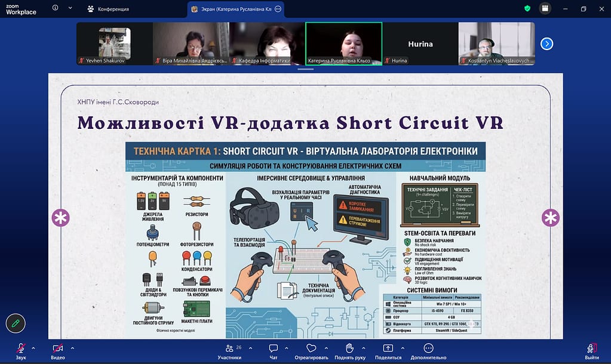Show next participants with right arrow

click(x=546, y=44)
